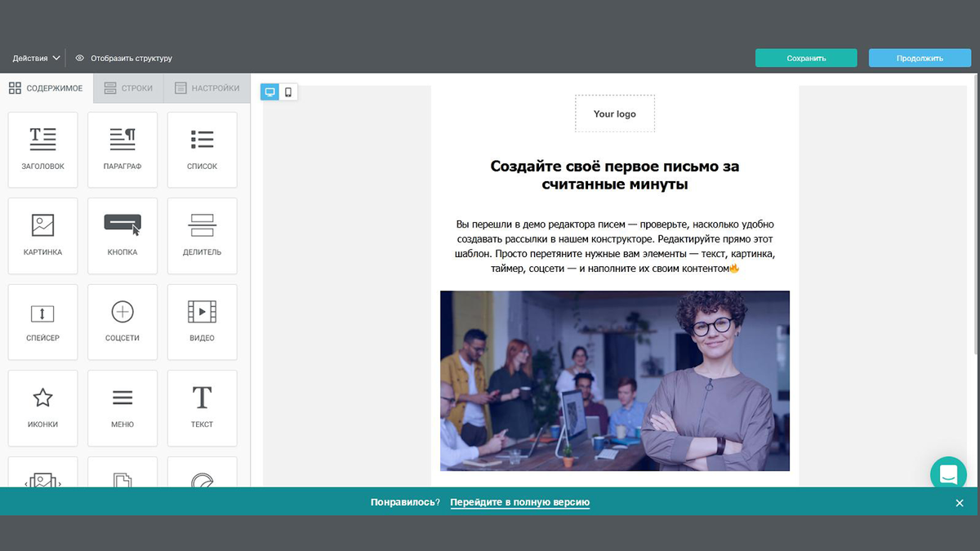The width and height of the screenshot is (980, 551).
Task: Click the Сохранить button
Action: [806, 58]
